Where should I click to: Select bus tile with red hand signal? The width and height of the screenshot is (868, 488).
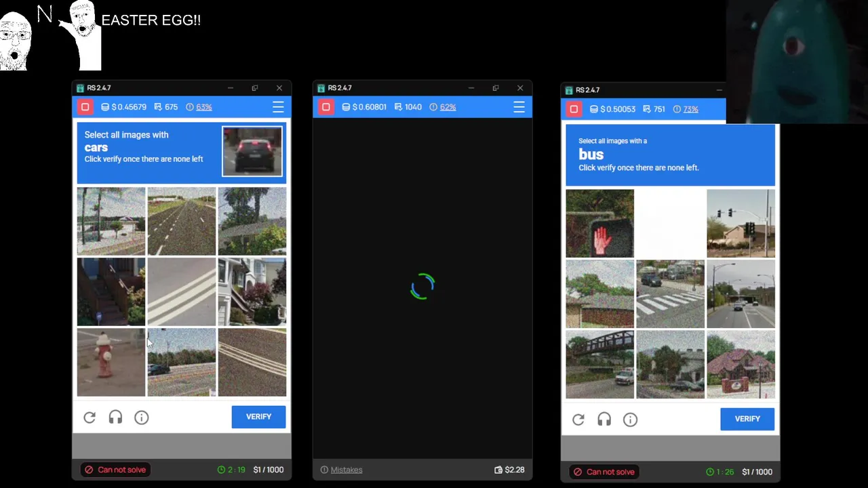click(600, 224)
